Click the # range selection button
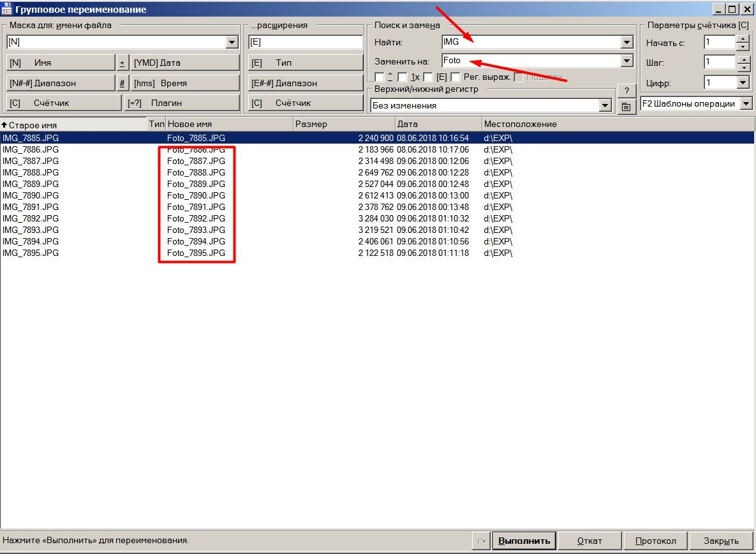This screenshot has width=756, height=554. pos(122,83)
